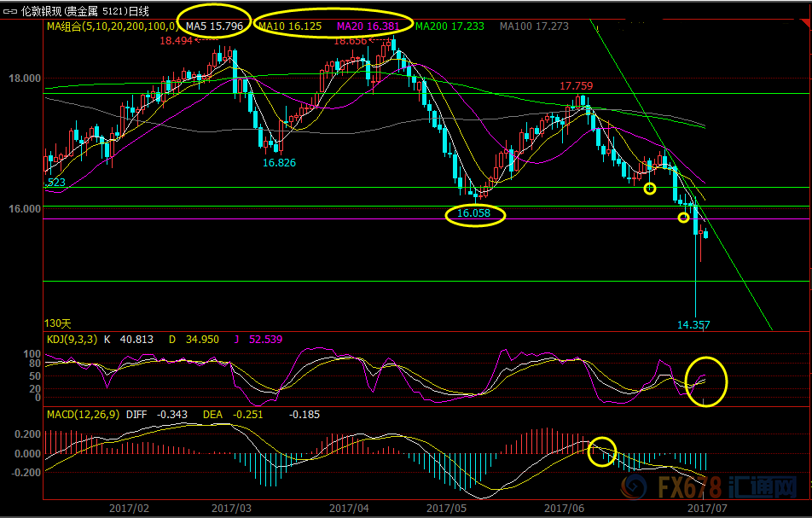The width and height of the screenshot is (812, 518).
Task: Open the MA组合(5,10,20,200,100,0) indicator settings
Action: point(112,26)
